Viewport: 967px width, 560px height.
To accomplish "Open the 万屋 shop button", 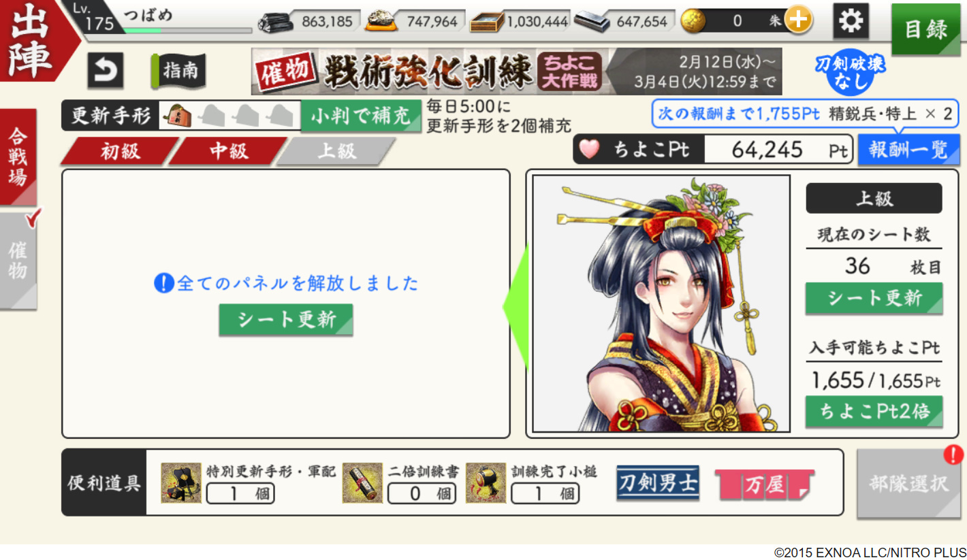I will click(x=764, y=484).
